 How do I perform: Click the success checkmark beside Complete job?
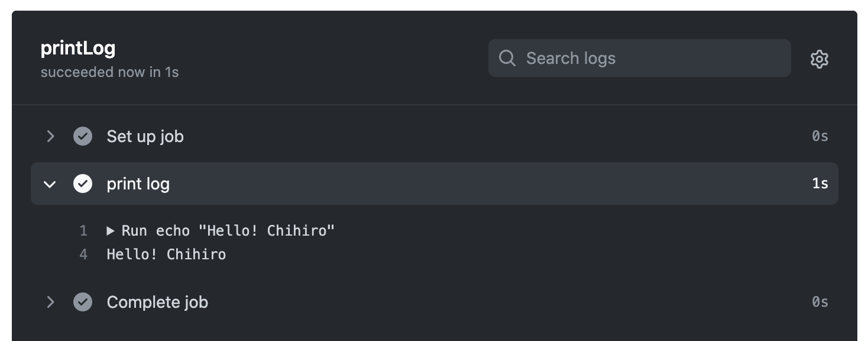(83, 302)
